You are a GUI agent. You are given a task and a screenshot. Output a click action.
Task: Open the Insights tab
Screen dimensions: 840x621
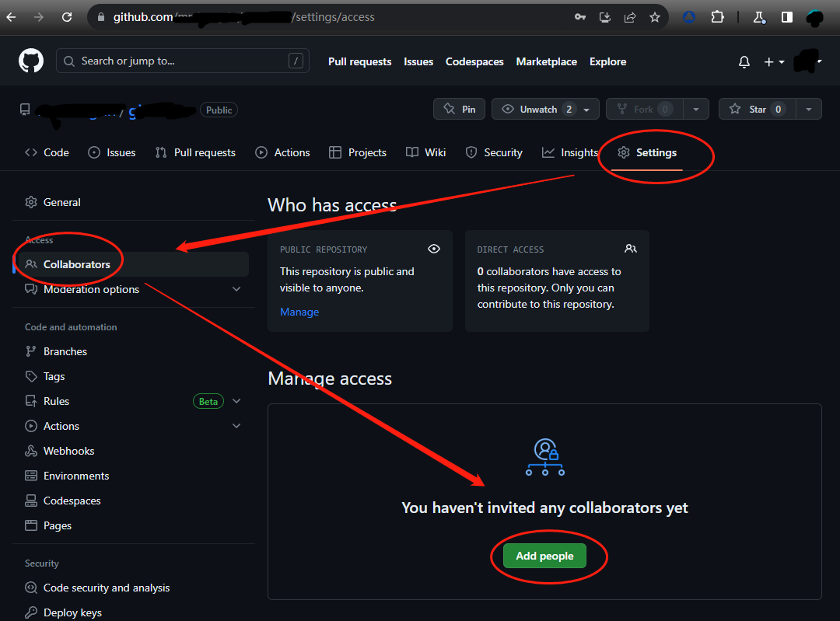click(x=570, y=152)
